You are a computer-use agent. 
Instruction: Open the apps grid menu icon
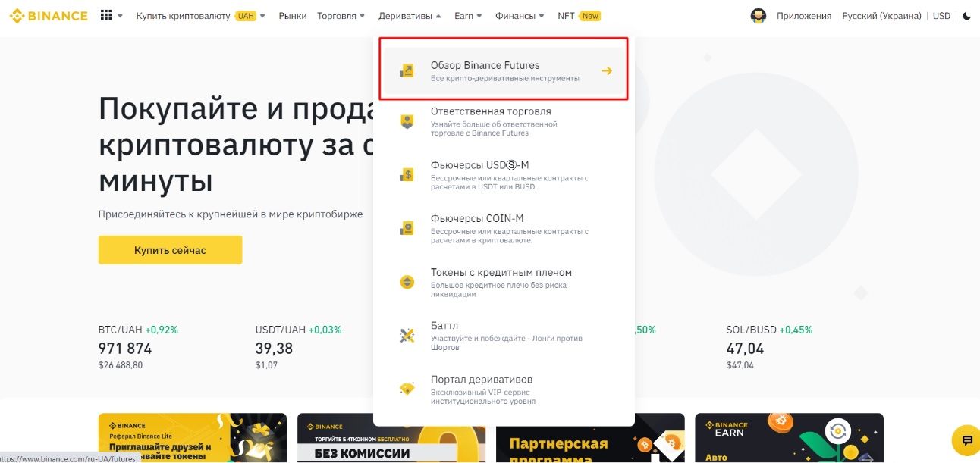pyautogui.click(x=106, y=16)
